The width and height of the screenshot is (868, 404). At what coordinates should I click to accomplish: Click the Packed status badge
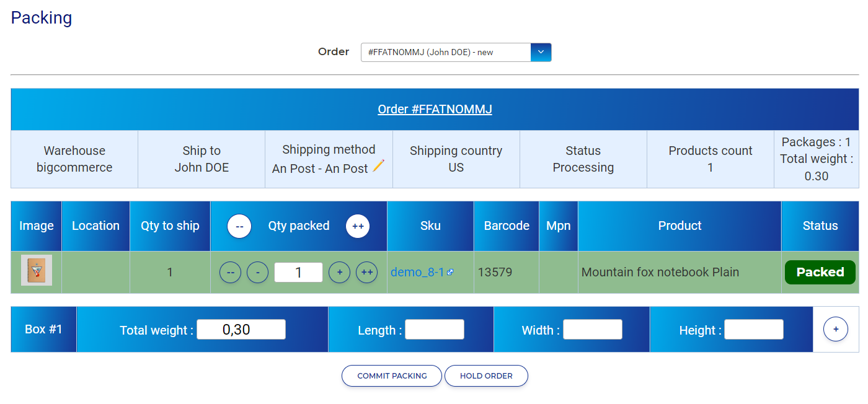point(820,272)
